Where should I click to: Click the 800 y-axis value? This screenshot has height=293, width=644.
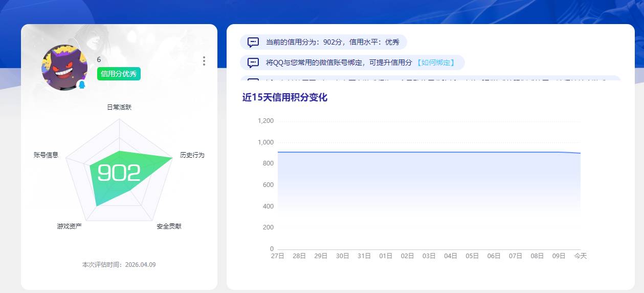(x=269, y=163)
